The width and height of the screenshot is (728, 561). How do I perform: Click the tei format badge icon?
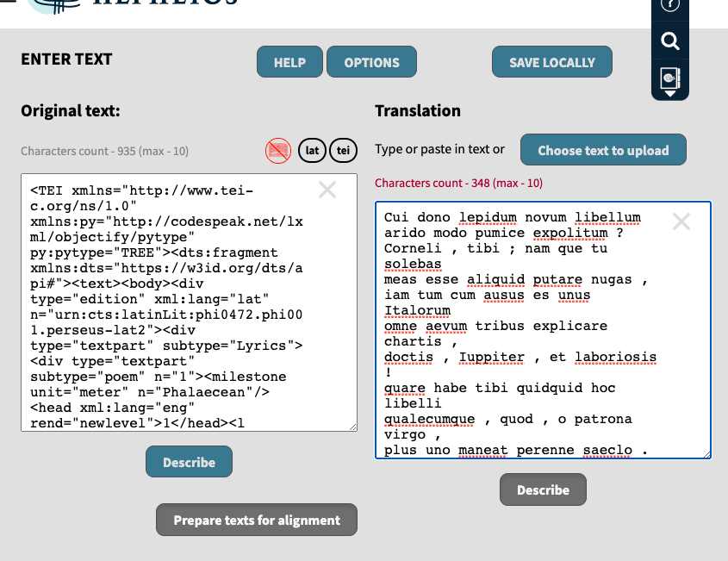point(343,150)
